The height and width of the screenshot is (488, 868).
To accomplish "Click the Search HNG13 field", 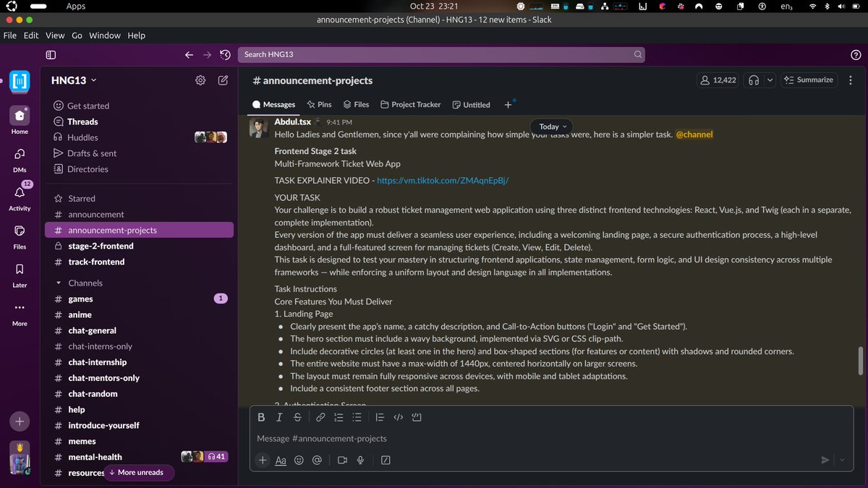I will [441, 54].
